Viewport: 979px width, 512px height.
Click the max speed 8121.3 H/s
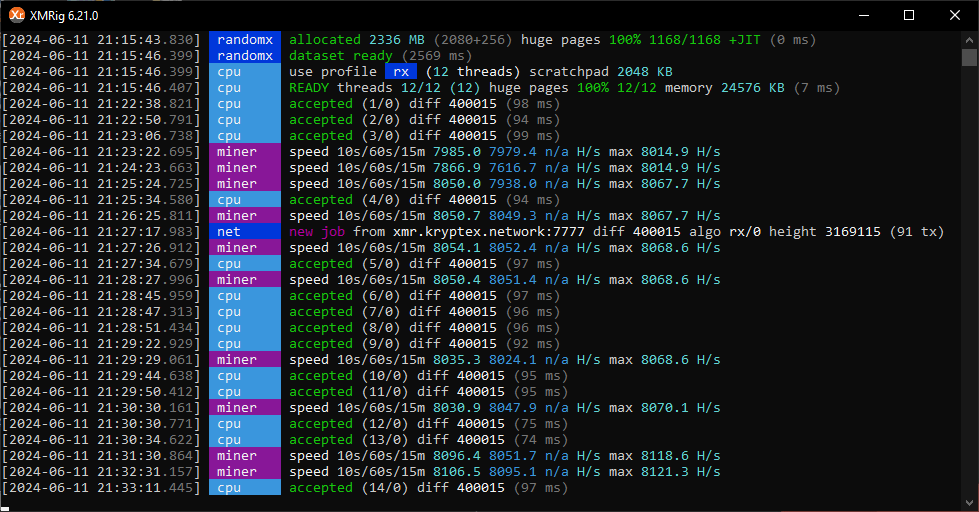681,471
